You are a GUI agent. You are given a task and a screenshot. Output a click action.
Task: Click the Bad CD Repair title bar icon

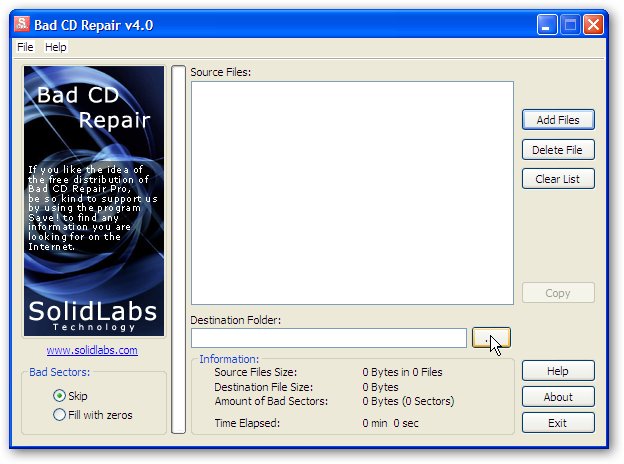pos(22,24)
